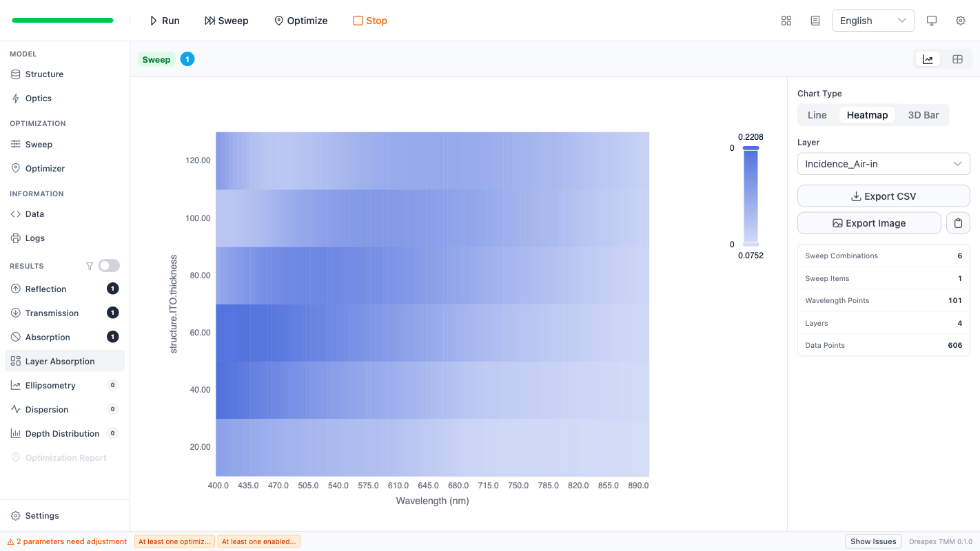Open the dashboard grid view
This screenshot has height=551, width=980.
786,21
